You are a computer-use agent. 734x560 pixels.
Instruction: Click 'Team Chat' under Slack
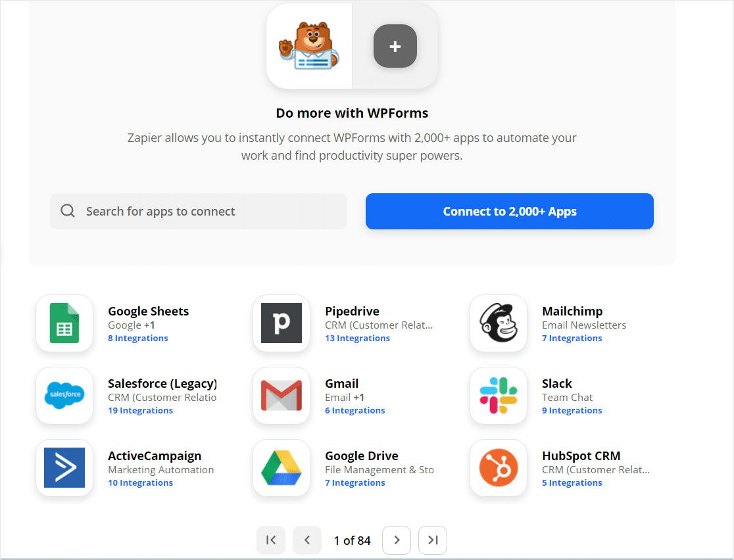tap(567, 398)
